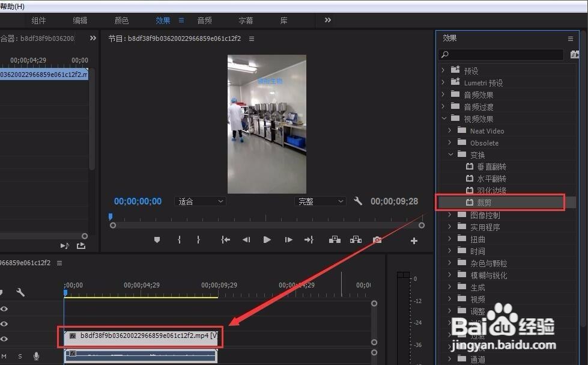Mute the audio track with M
588x365 pixels.
(4, 356)
